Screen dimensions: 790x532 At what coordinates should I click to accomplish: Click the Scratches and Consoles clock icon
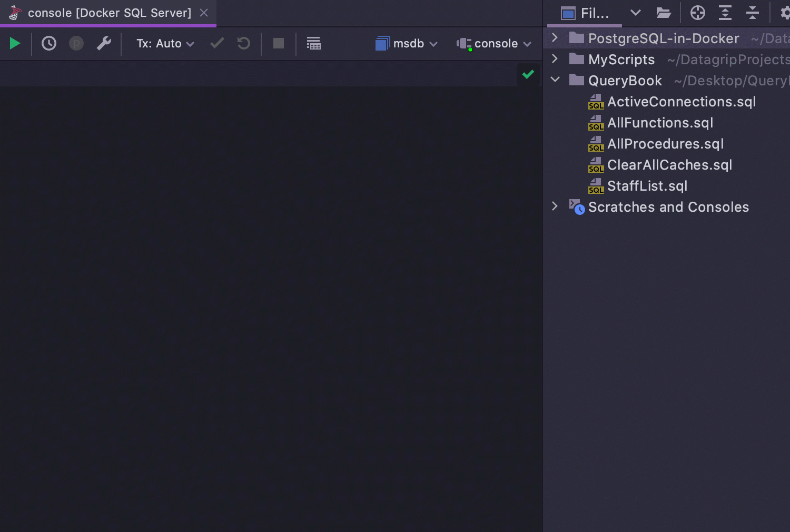point(577,207)
